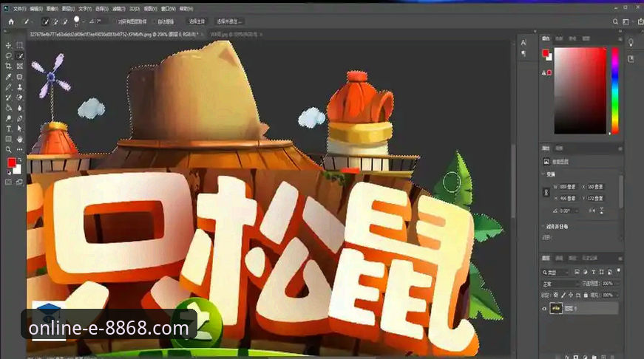Select the Pen tool
The height and width of the screenshot is (359, 644).
pyautogui.click(x=19, y=119)
